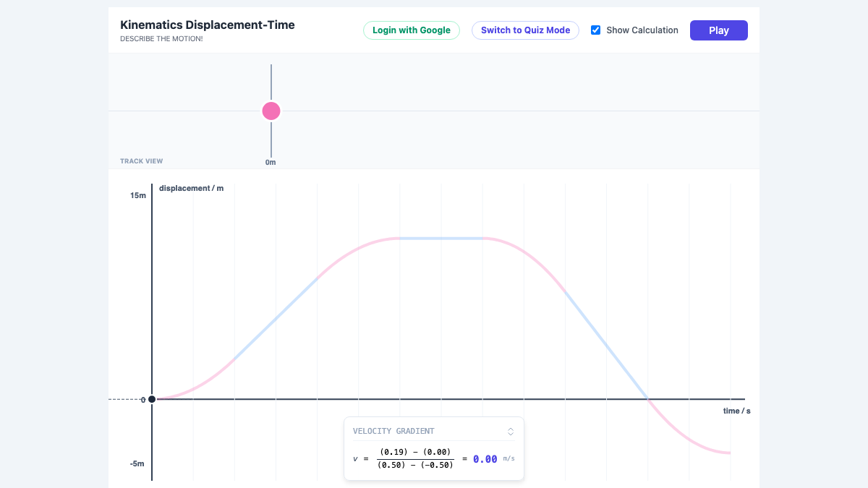Select the black point at graph origin
This screenshot has width=868, height=488.
click(152, 399)
